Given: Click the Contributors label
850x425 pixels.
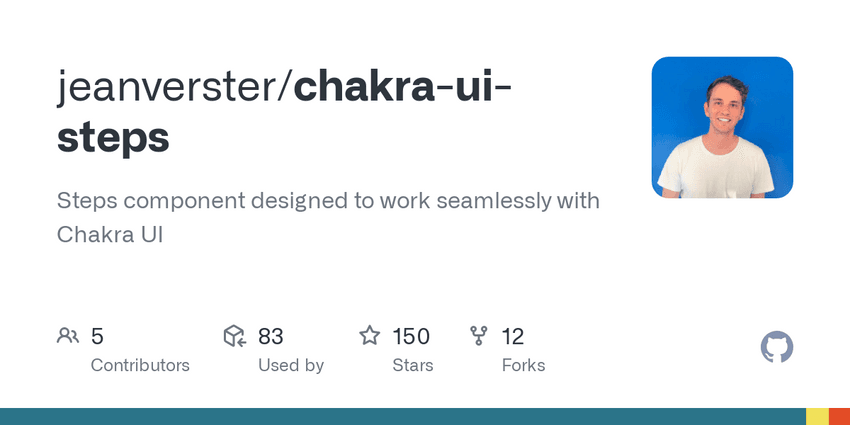Looking at the screenshot, I should click(x=140, y=365).
